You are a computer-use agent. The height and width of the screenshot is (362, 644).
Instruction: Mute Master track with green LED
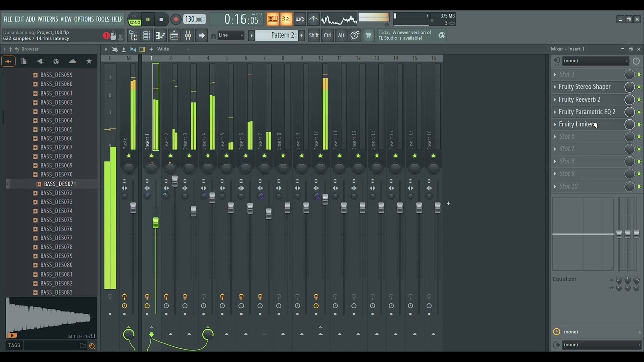[129, 156]
